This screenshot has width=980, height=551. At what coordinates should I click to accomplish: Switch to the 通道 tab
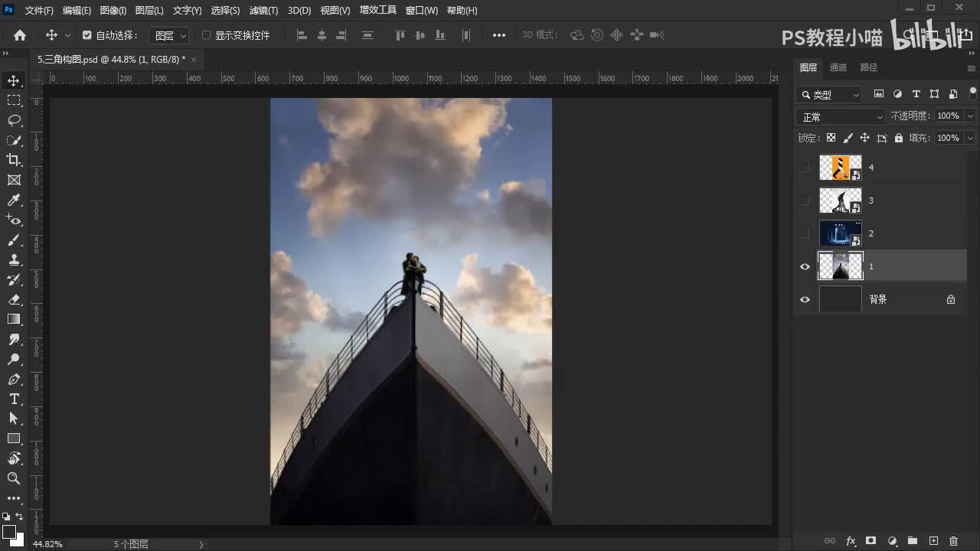[838, 67]
